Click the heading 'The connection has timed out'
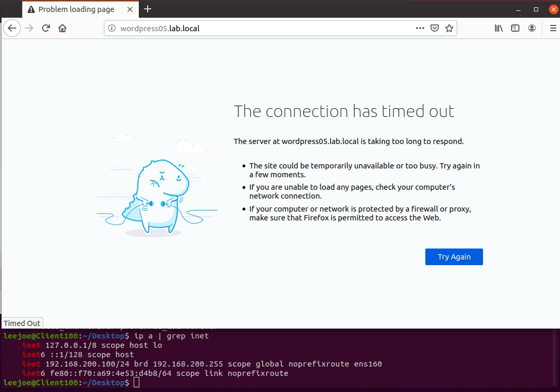 tap(344, 111)
